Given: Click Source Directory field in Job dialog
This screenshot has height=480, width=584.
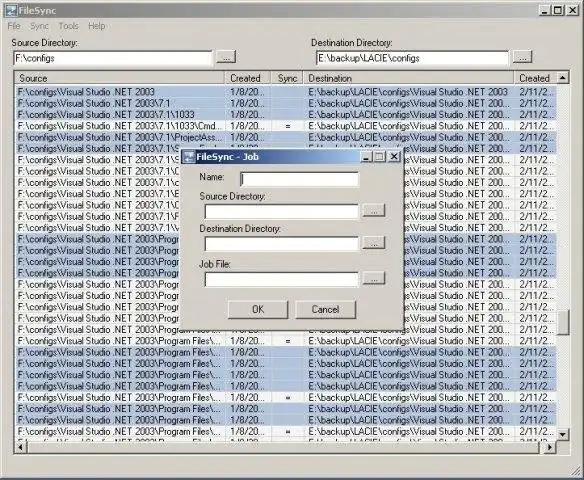Looking at the screenshot, I should pyautogui.click(x=281, y=212).
